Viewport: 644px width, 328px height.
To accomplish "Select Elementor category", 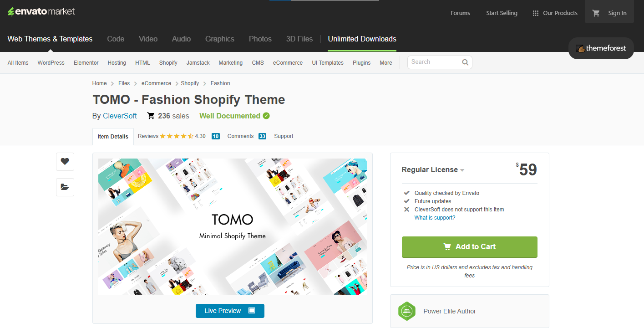I will click(x=86, y=63).
